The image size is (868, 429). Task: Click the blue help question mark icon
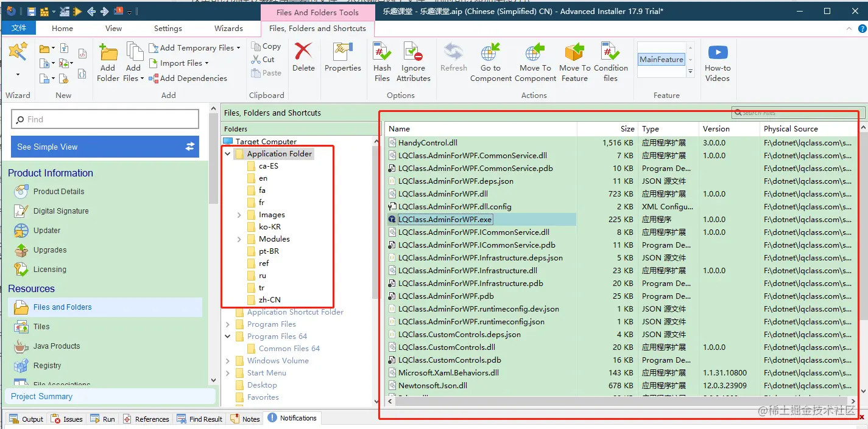pos(861,28)
